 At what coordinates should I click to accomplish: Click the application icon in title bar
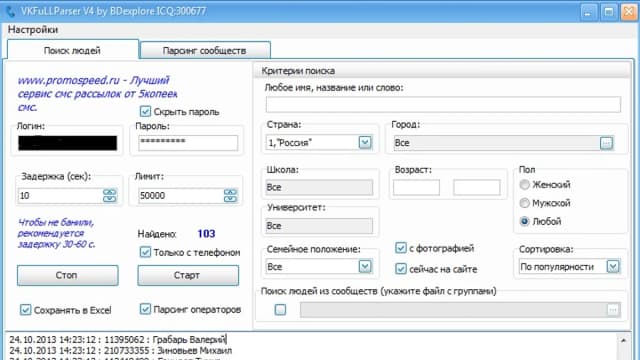click(x=11, y=11)
